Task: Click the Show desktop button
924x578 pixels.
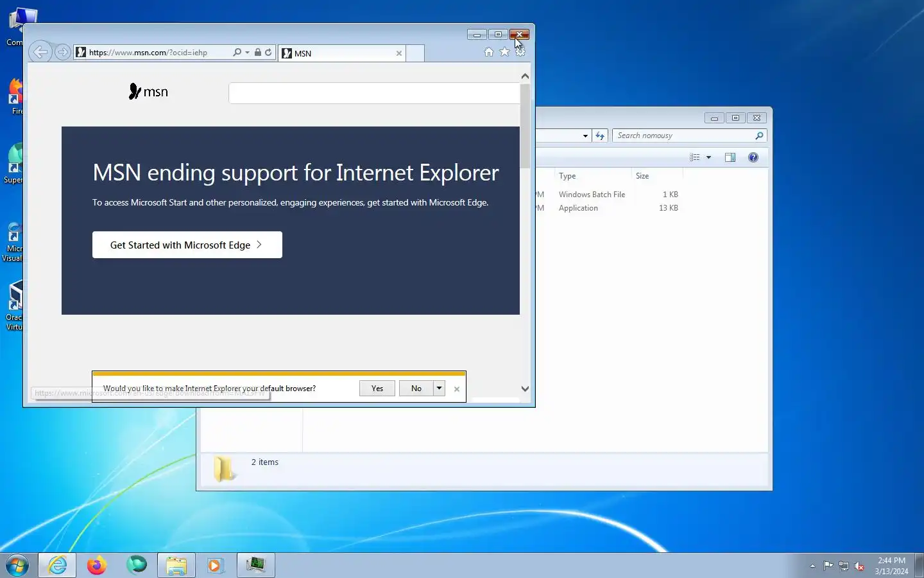Action: [919, 565]
